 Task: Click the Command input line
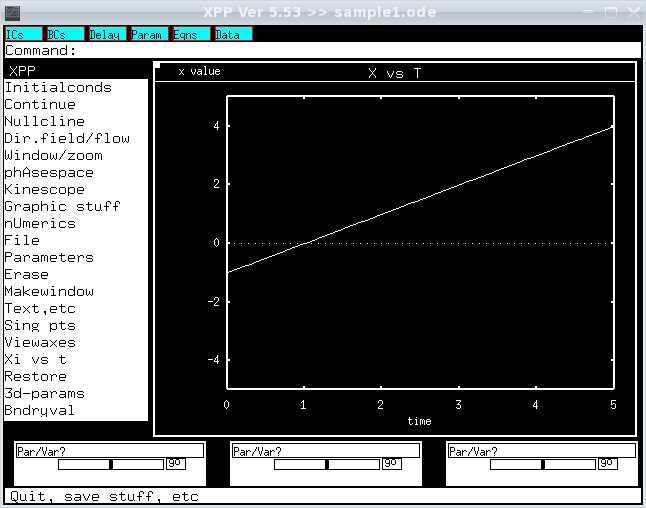(x=323, y=50)
